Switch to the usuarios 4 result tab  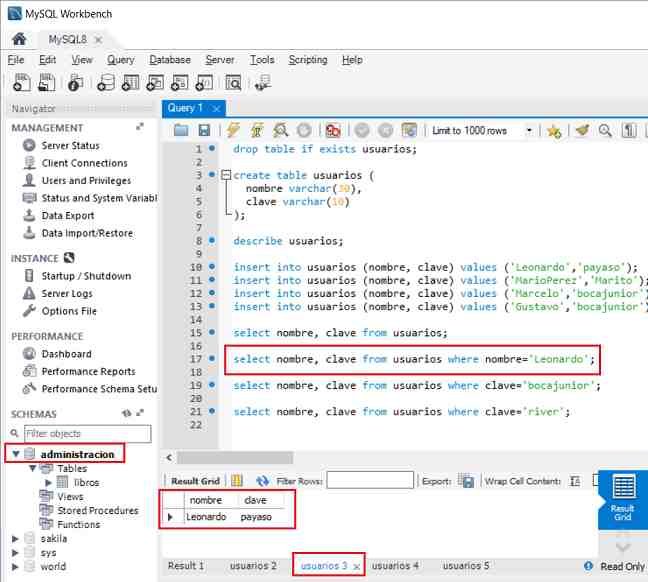[x=395, y=566]
